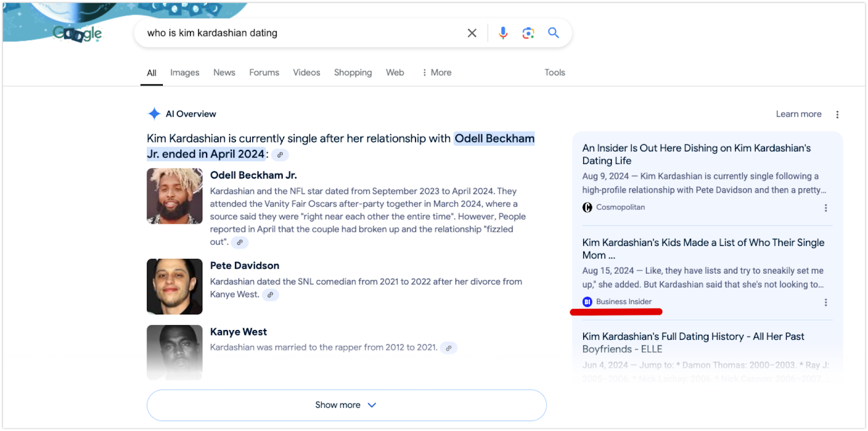The image size is (868, 431).
Task: Clear the search box with the X icon
Action: pyautogui.click(x=472, y=33)
